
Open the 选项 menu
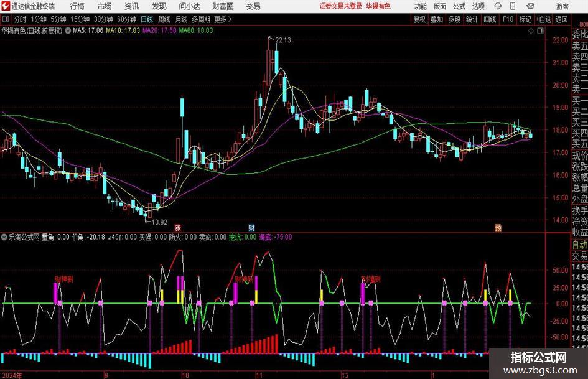click(478, 6)
